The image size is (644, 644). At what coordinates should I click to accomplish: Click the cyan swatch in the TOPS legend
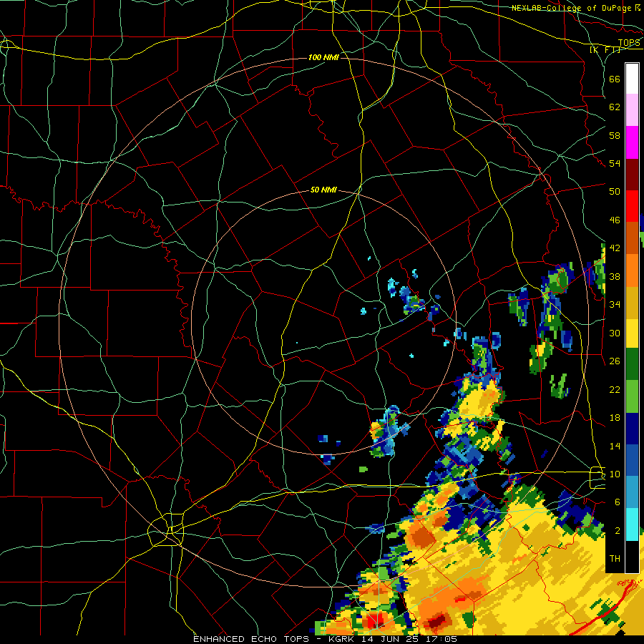click(x=632, y=525)
